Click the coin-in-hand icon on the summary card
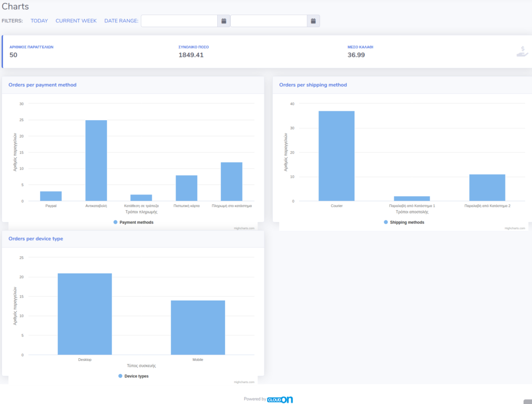This screenshot has height=404, width=532. tap(522, 51)
